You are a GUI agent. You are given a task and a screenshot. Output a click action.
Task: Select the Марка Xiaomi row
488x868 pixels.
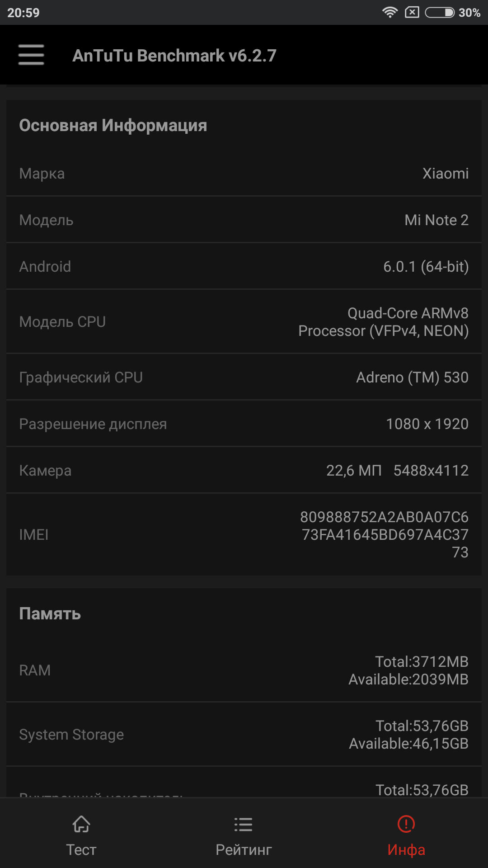pyautogui.click(x=244, y=174)
